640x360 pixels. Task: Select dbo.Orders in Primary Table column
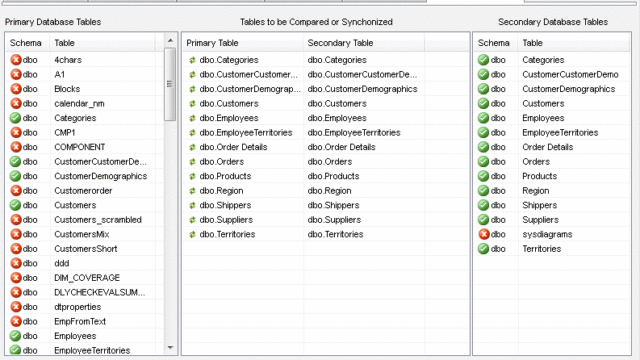coord(222,162)
